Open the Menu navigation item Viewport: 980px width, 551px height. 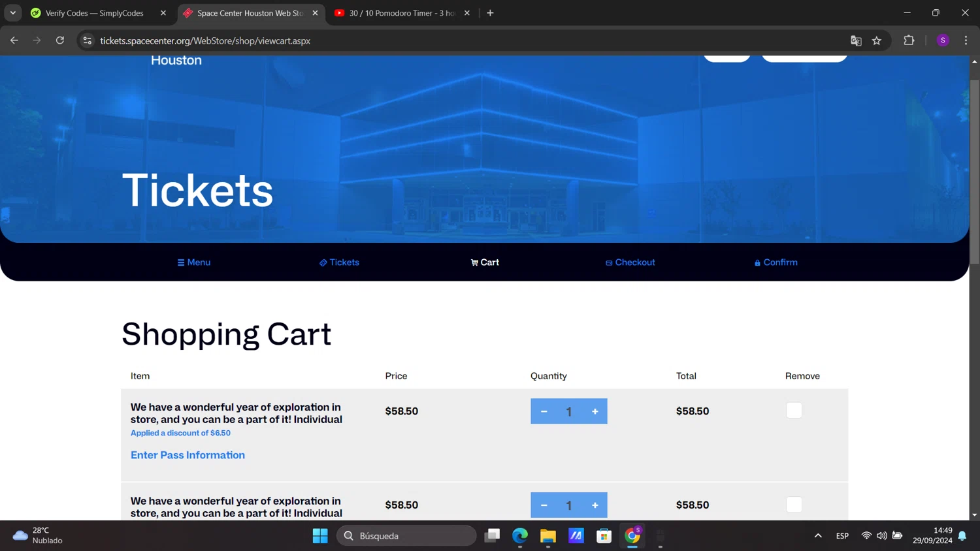(194, 262)
